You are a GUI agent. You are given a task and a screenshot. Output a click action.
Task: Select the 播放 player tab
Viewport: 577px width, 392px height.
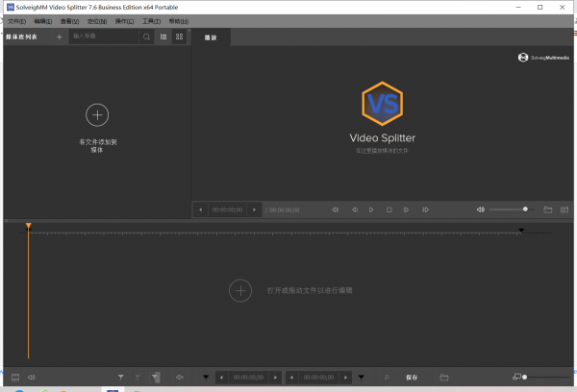(211, 37)
